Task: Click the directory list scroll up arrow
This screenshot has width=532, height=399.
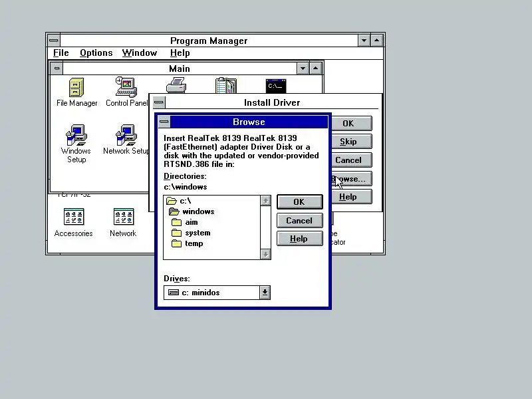Action: (265, 201)
